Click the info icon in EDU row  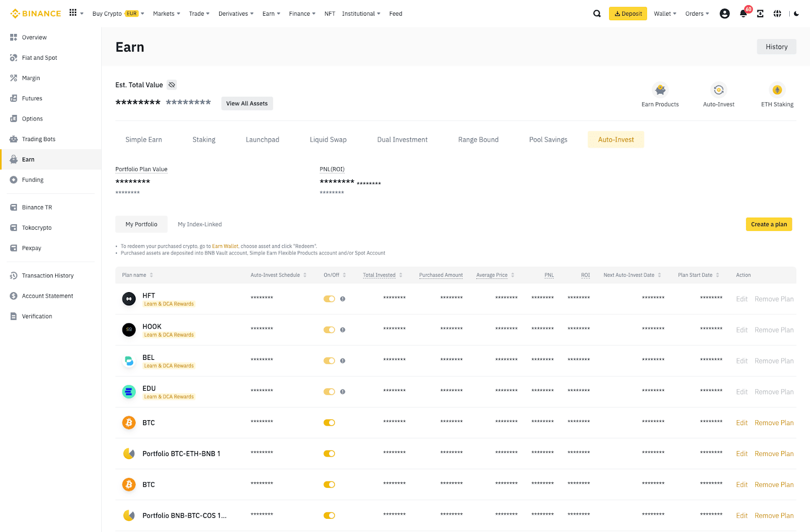click(x=343, y=392)
